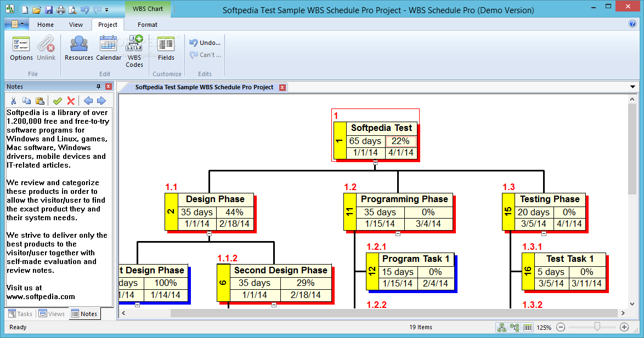Open the application file menu button

point(16,24)
